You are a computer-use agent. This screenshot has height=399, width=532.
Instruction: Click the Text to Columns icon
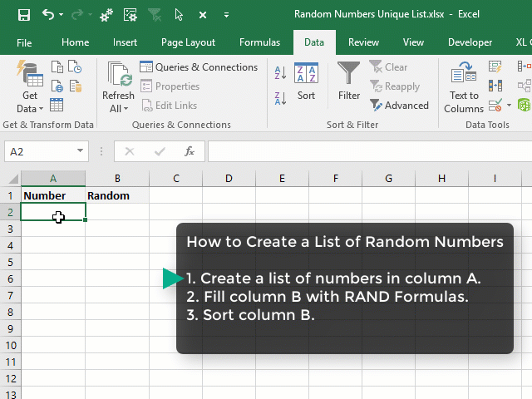click(464, 87)
